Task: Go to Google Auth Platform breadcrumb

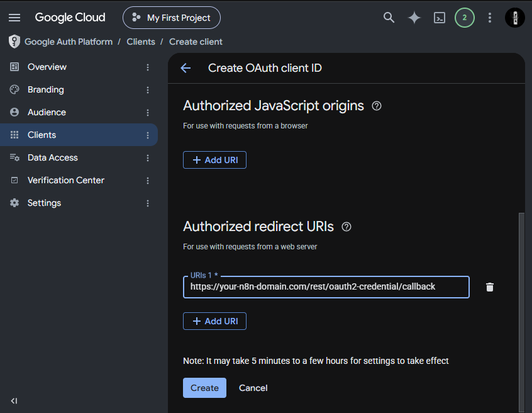Action: (x=69, y=42)
